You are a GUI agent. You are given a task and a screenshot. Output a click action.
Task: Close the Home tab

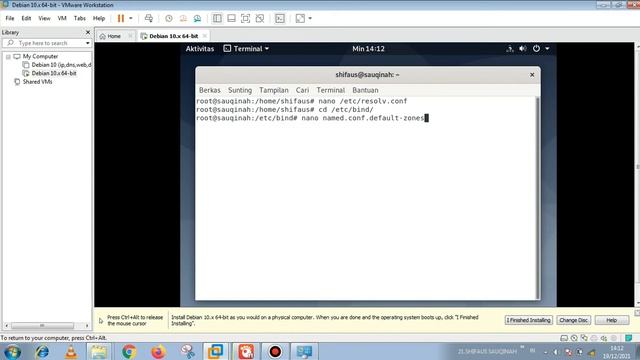[130, 36]
